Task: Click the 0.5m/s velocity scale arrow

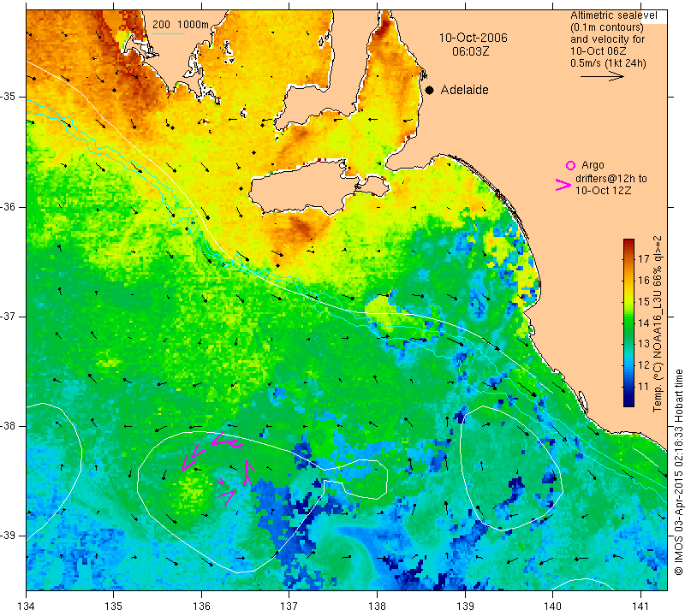Action: (602, 76)
